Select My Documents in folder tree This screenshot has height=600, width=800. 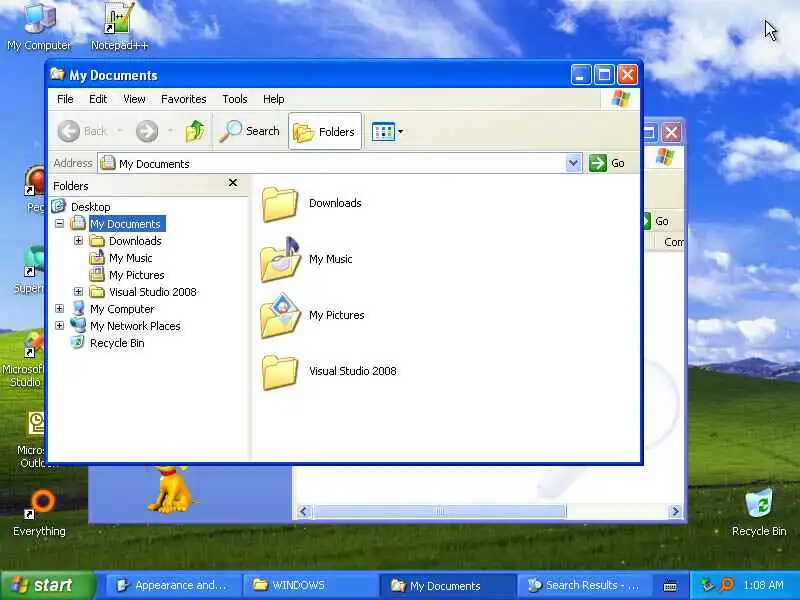tap(126, 223)
